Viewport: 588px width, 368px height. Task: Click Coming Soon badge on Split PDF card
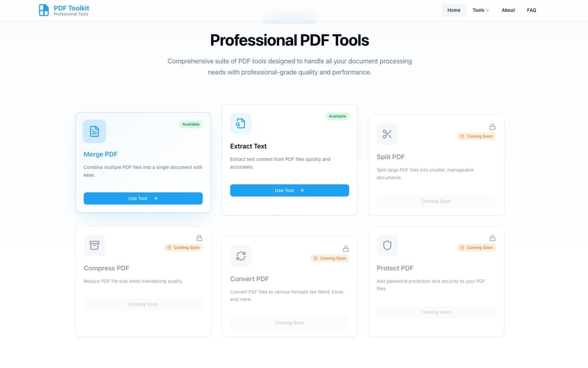476,136
